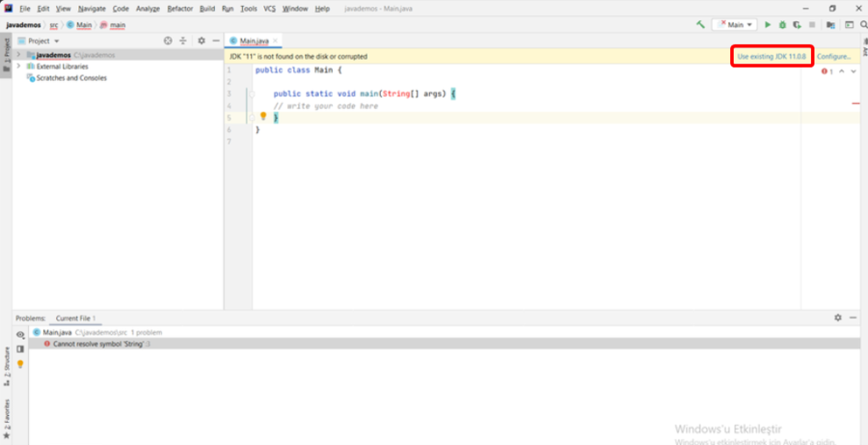Image resolution: width=868 pixels, height=445 pixels.
Task: Show quick fixes bulb in Problems sidebar
Action: pyautogui.click(x=20, y=364)
